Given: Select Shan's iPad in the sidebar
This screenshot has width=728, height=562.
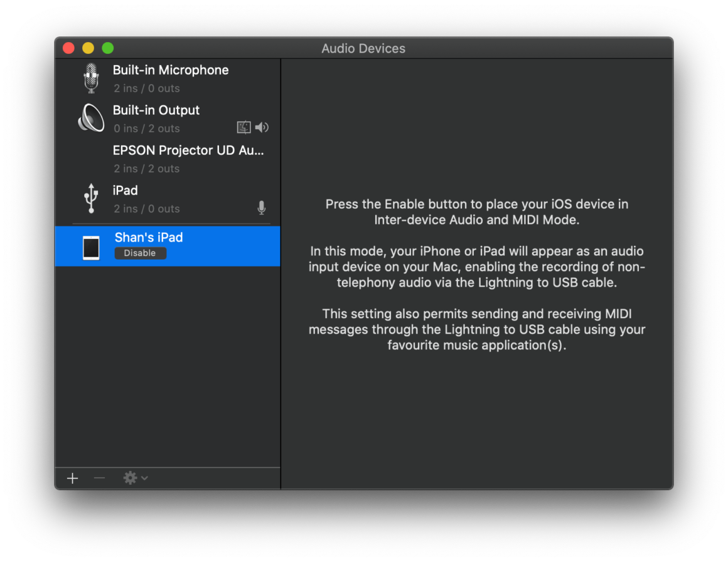Looking at the screenshot, I should pos(149,237).
